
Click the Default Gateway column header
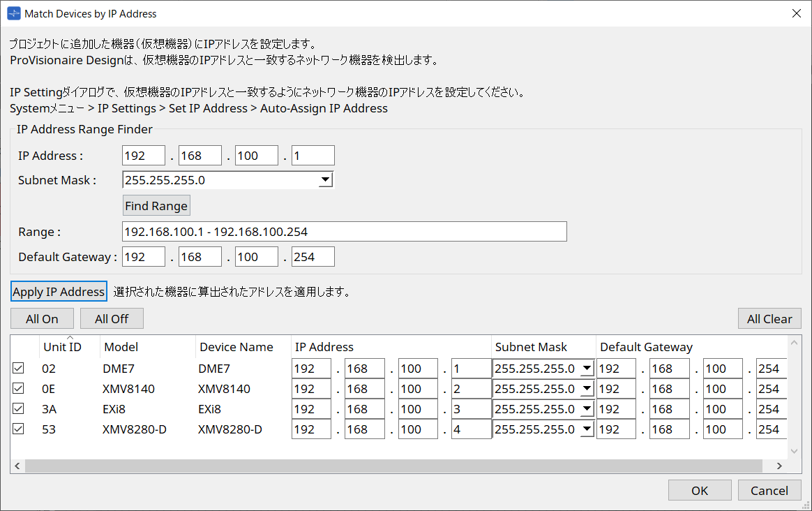click(691, 347)
